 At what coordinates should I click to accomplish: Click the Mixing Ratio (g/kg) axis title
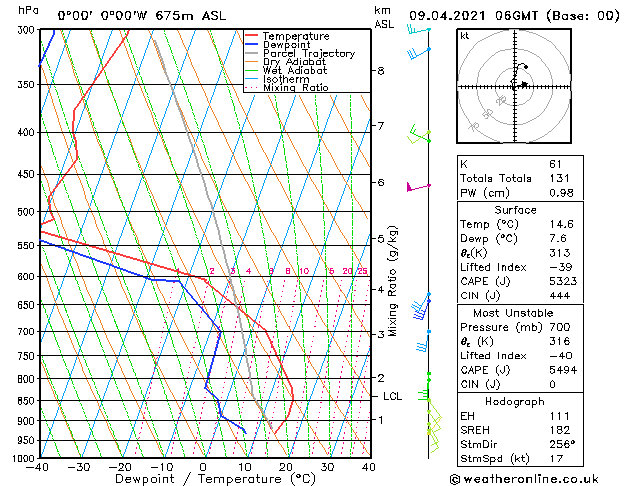[392, 281]
